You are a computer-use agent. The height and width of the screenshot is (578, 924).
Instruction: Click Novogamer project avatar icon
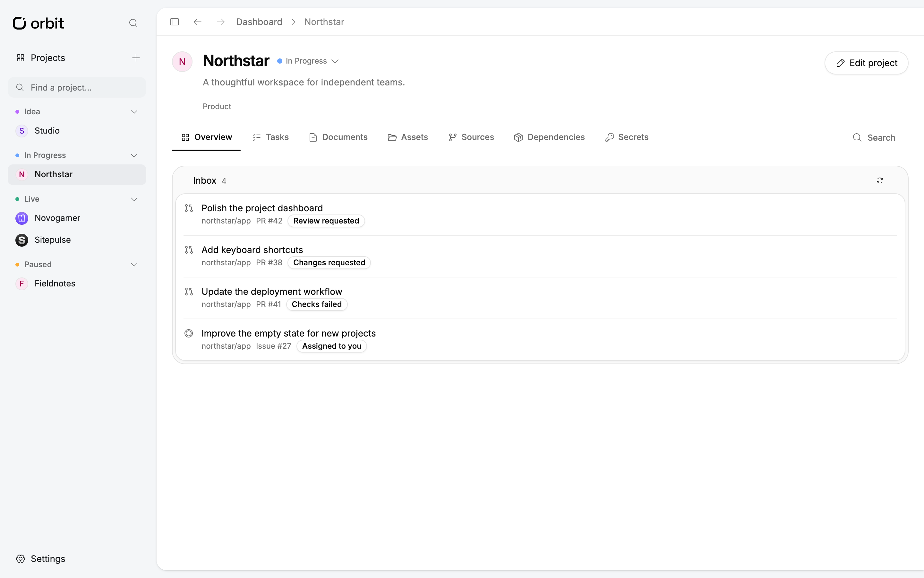[22, 218]
